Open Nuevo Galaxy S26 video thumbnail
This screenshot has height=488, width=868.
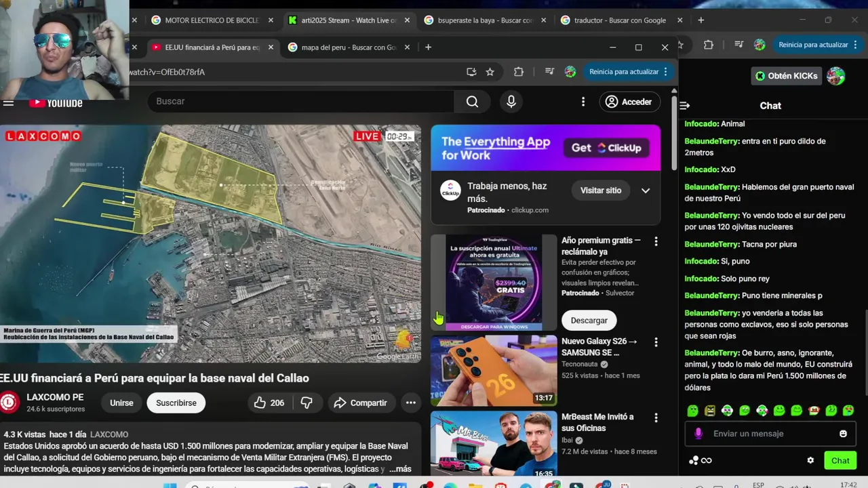point(494,371)
